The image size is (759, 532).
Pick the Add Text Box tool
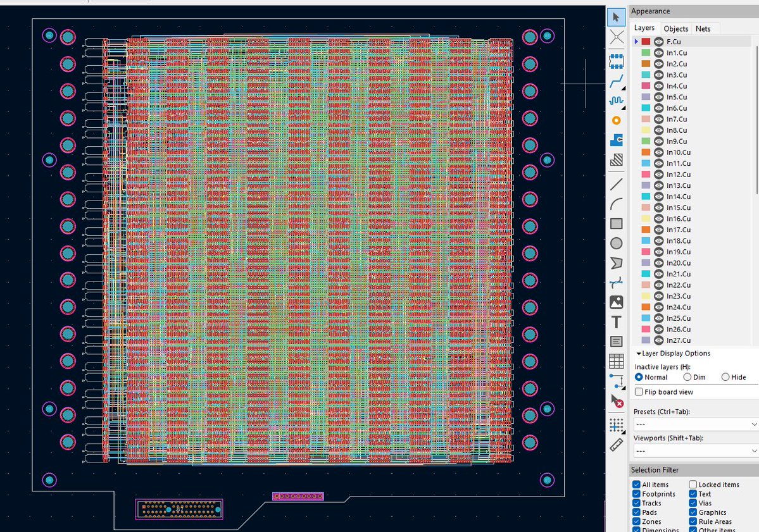[616, 342]
